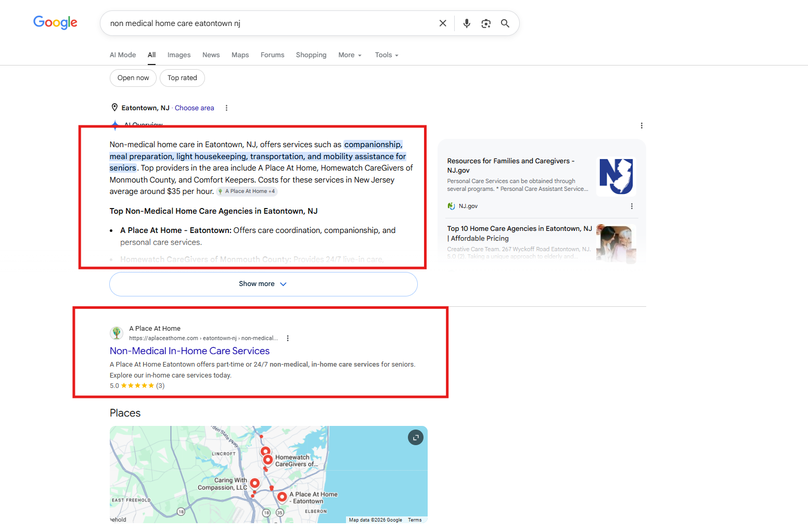
Task: Switch to the Images tab
Action: 179,55
